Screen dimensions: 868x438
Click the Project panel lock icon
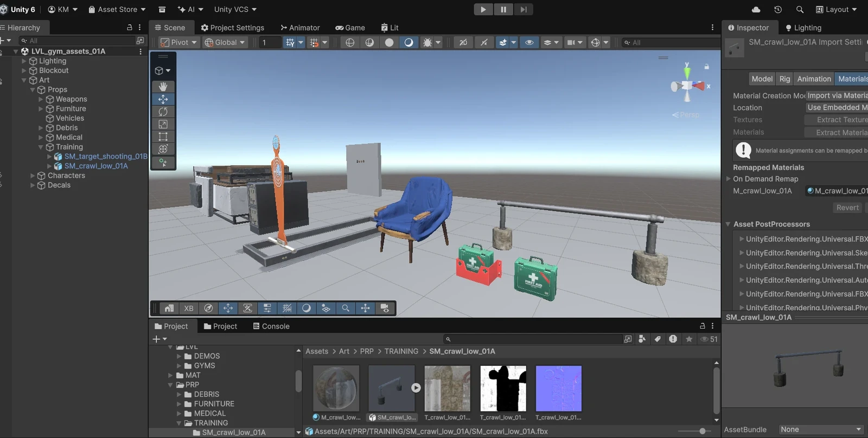(x=702, y=326)
